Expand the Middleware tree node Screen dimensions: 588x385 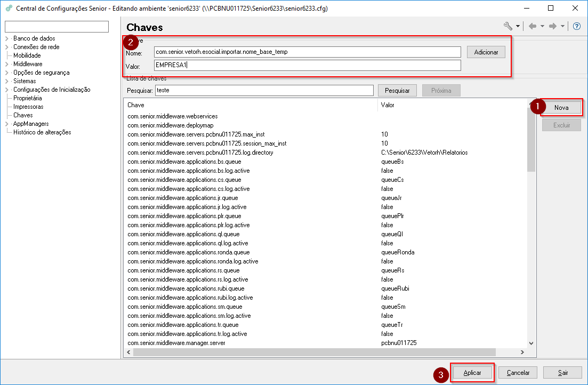pos(6,64)
